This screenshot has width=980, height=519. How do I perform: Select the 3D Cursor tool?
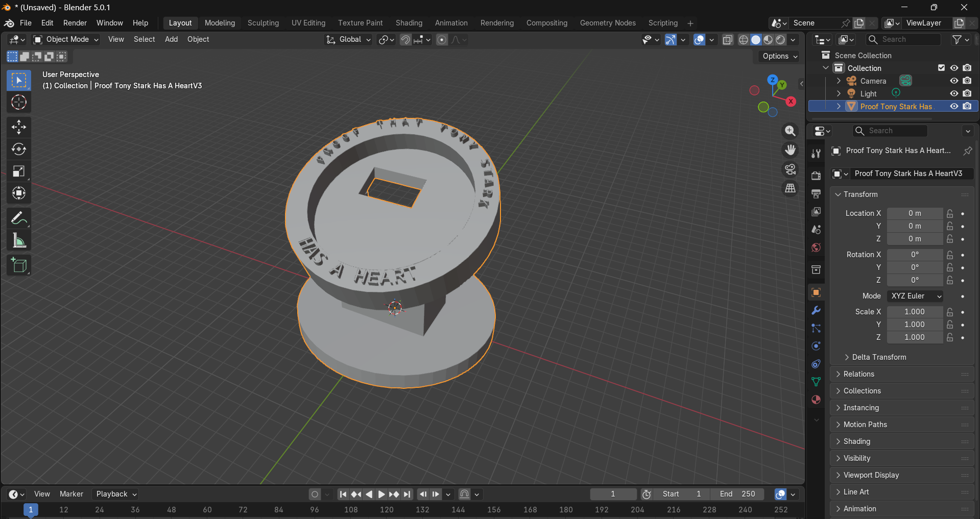click(19, 103)
